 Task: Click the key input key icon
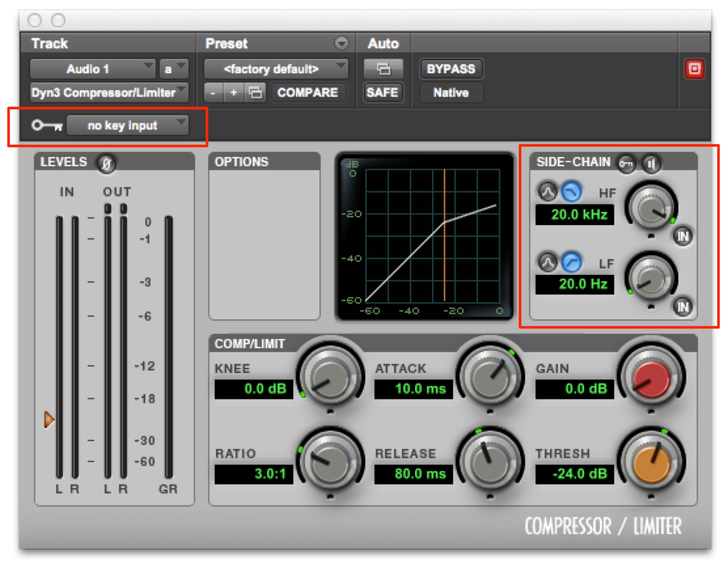point(47,125)
